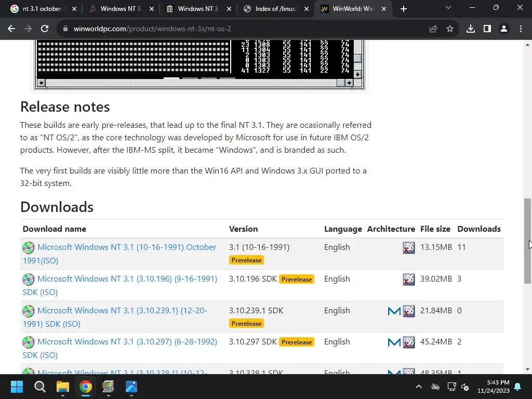532x399 pixels.
Task: Open a new browser tab
Action: coord(403,9)
